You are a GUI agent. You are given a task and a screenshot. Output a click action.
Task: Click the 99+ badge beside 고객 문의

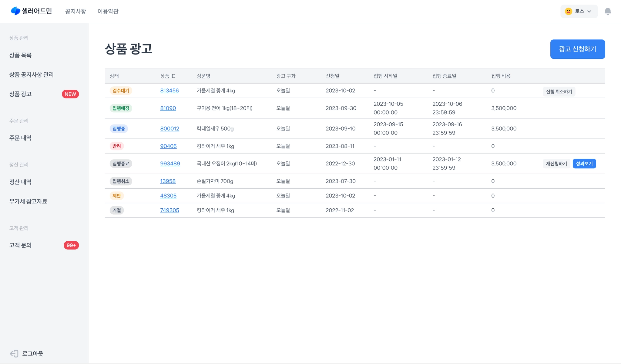click(71, 245)
